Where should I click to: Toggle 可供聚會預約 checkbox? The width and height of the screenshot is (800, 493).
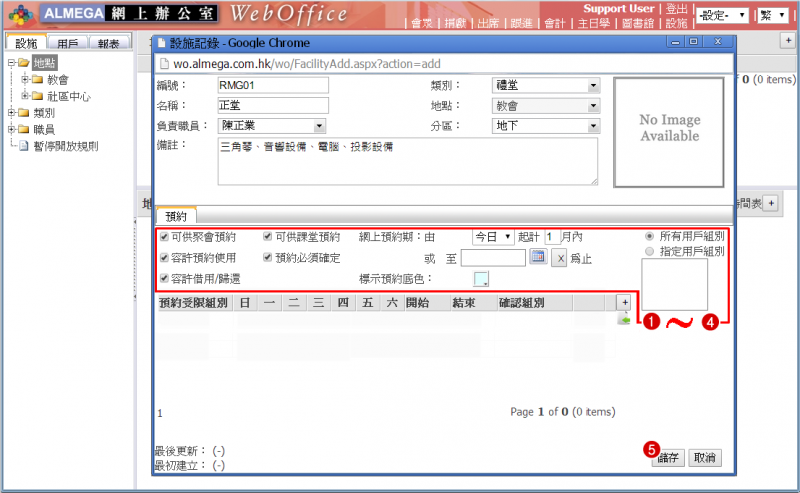click(x=164, y=237)
